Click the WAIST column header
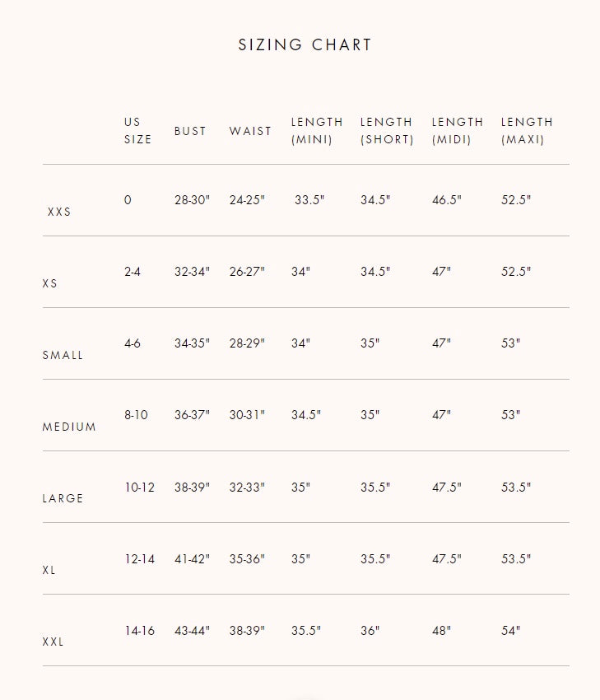Image resolution: width=600 pixels, height=700 pixels. [250, 131]
